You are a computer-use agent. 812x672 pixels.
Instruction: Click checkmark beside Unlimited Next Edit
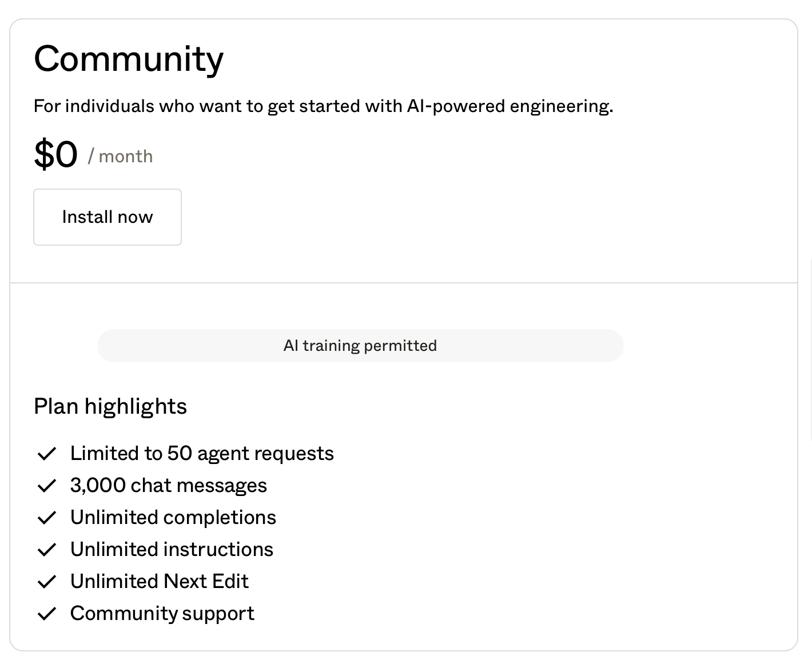click(x=46, y=582)
